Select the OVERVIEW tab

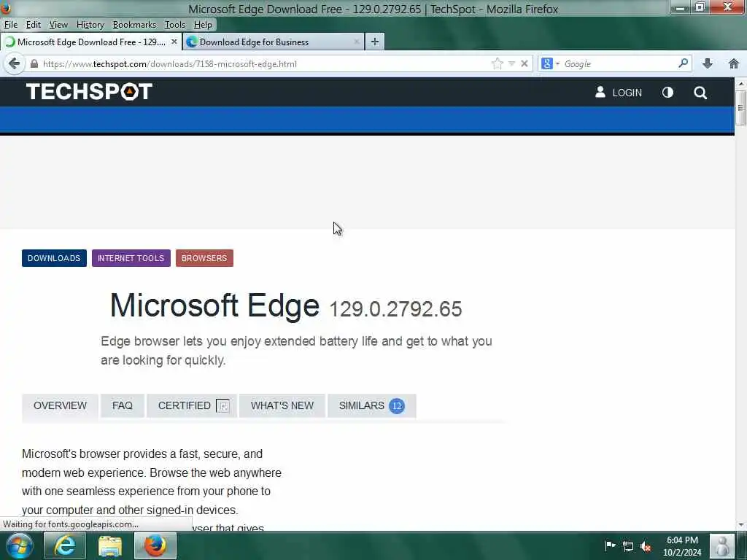coord(60,405)
